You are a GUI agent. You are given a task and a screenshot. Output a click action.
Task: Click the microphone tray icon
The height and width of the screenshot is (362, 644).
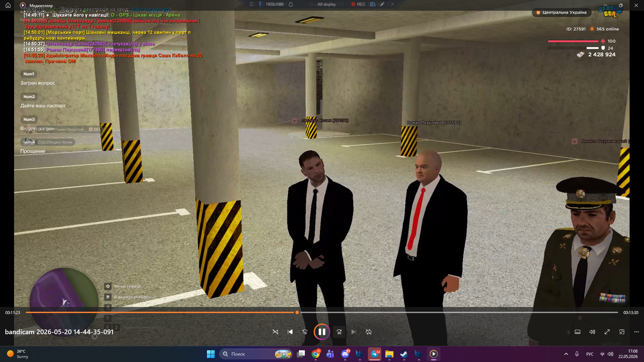point(577,354)
